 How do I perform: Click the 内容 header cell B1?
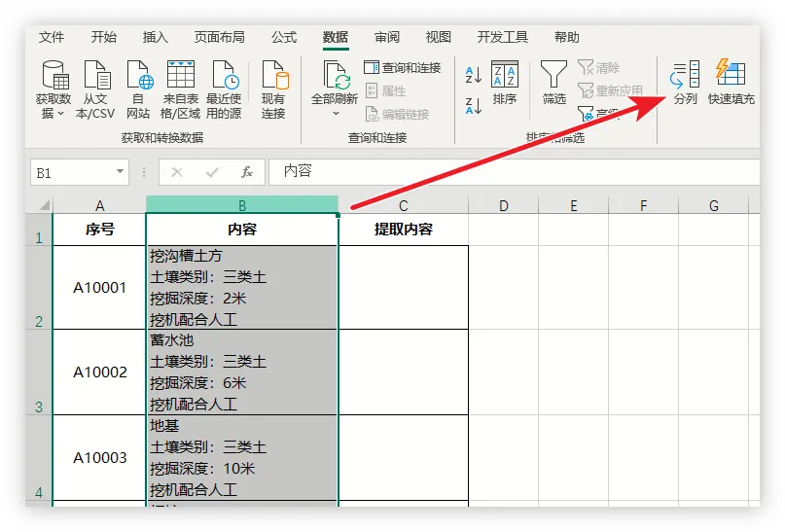pos(242,230)
